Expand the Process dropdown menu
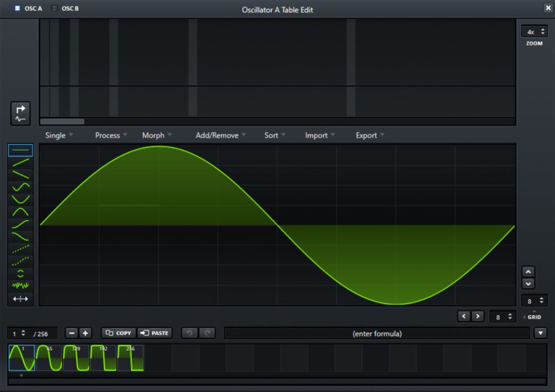Viewport: 555px width, 392px height. pyautogui.click(x=111, y=136)
